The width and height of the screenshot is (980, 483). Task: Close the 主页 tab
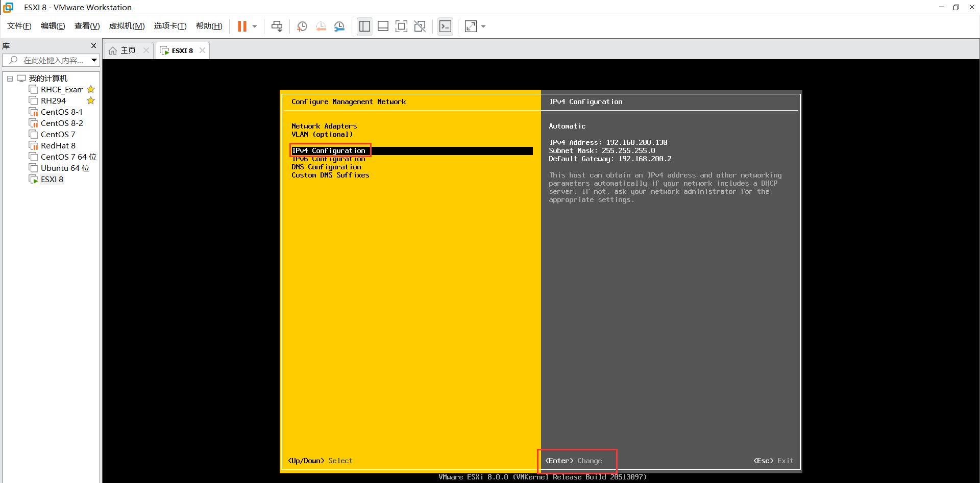tap(146, 50)
